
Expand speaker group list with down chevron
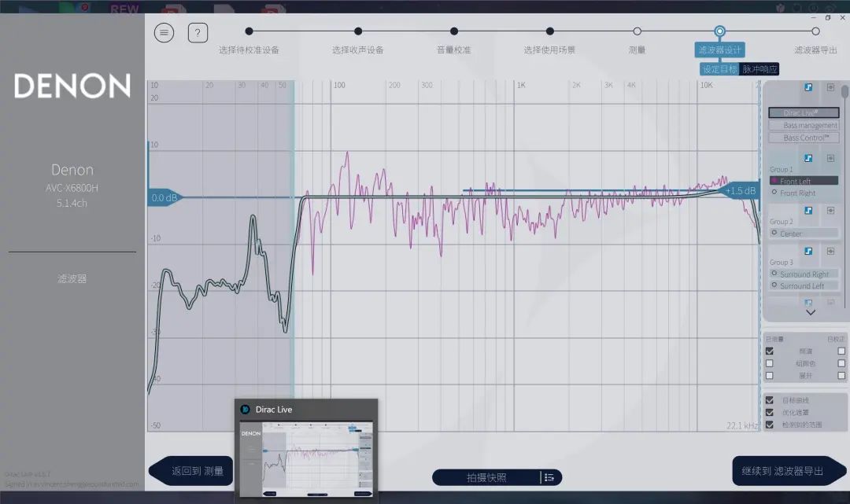[x=811, y=312]
